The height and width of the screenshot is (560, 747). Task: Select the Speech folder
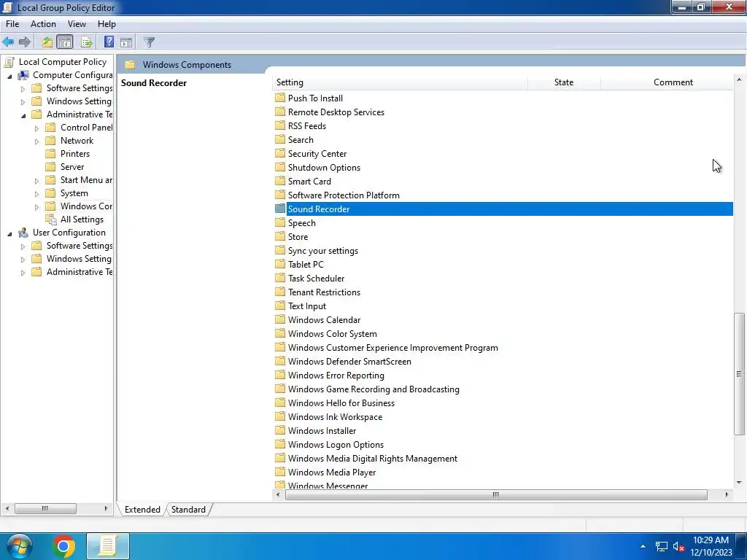(x=301, y=223)
